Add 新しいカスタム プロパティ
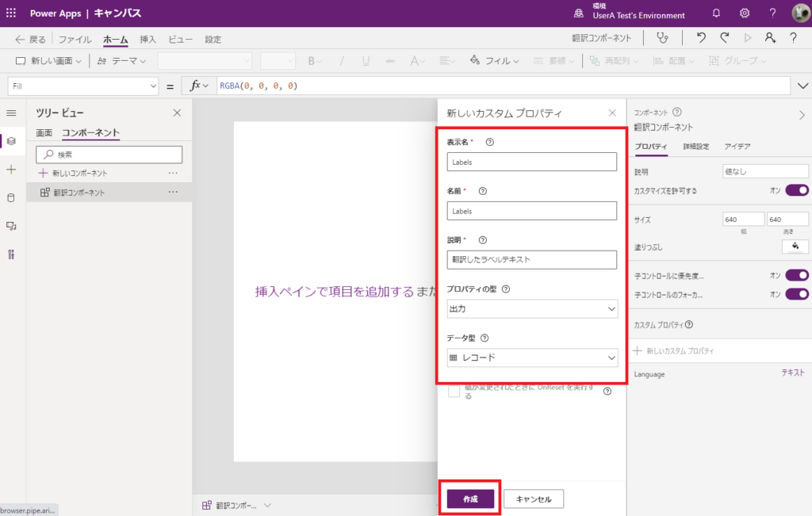 coord(673,351)
